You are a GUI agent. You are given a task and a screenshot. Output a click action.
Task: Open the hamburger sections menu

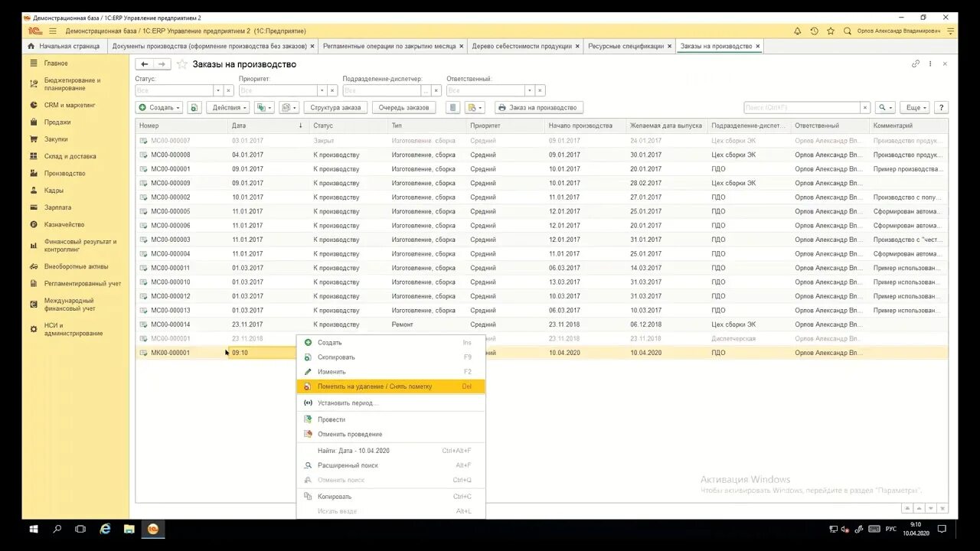click(x=53, y=31)
